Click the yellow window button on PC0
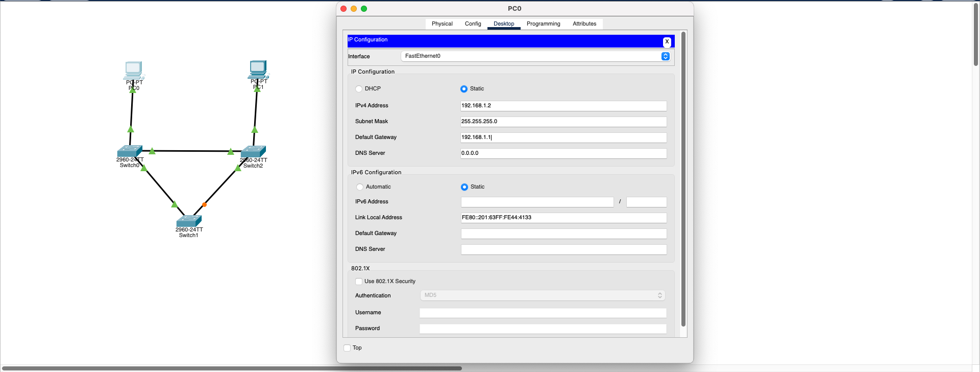 [x=354, y=9]
